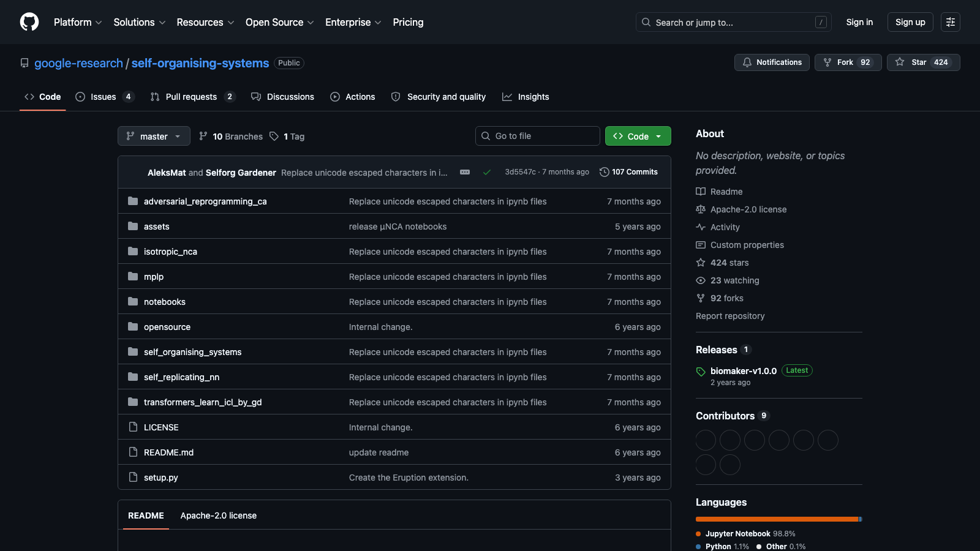980x551 pixels.
Task: Open the Actions tab
Action: click(352, 97)
